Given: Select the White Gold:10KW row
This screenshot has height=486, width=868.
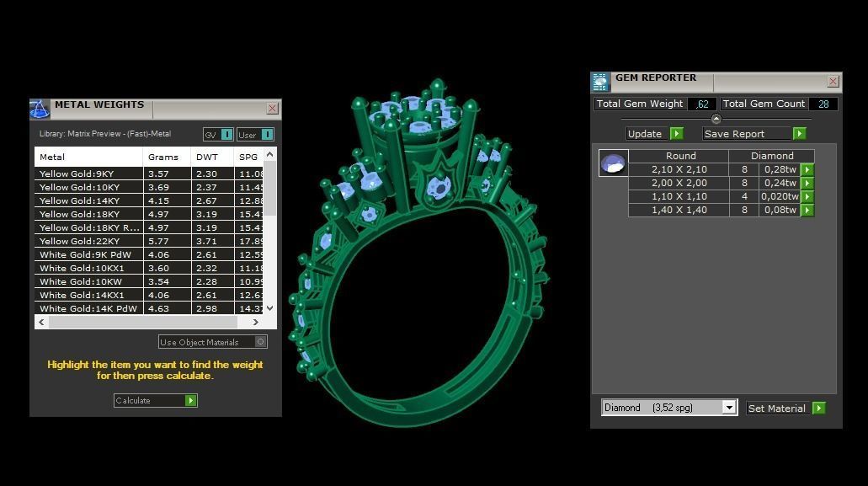Looking at the screenshot, I should [149, 281].
